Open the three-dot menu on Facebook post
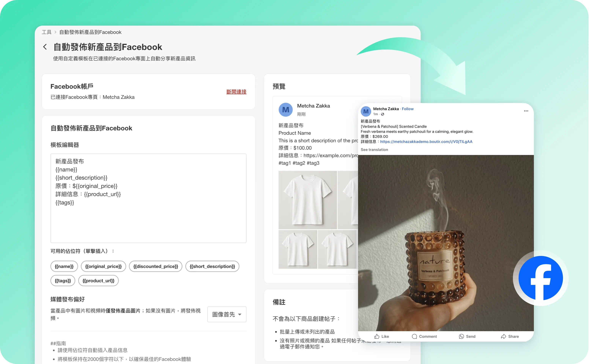The image size is (592, 364). [526, 111]
